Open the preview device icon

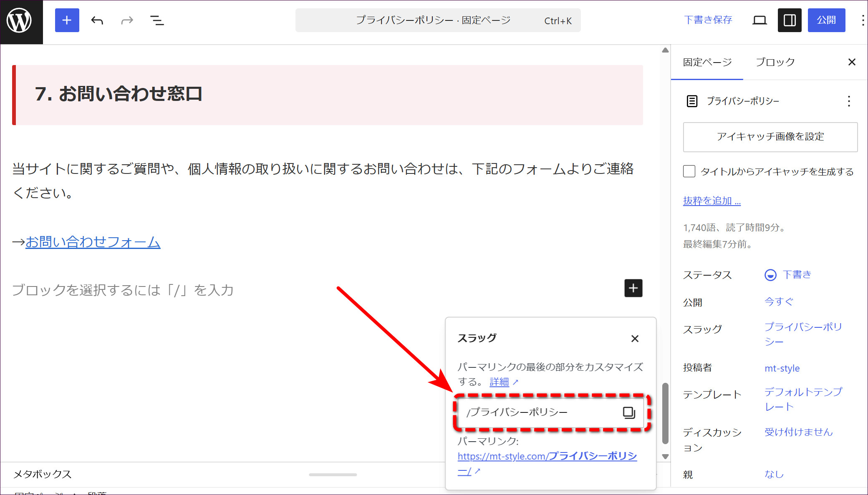(x=759, y=20)
